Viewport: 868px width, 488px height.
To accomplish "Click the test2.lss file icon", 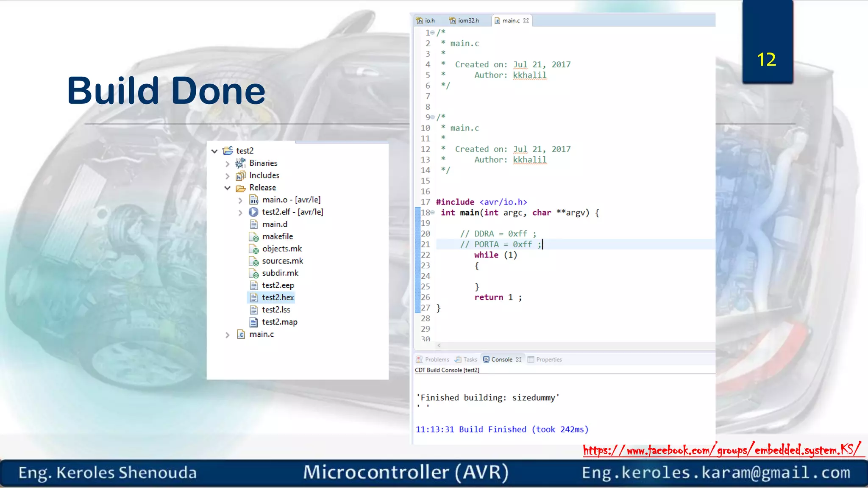I will [x=254, y=310].
